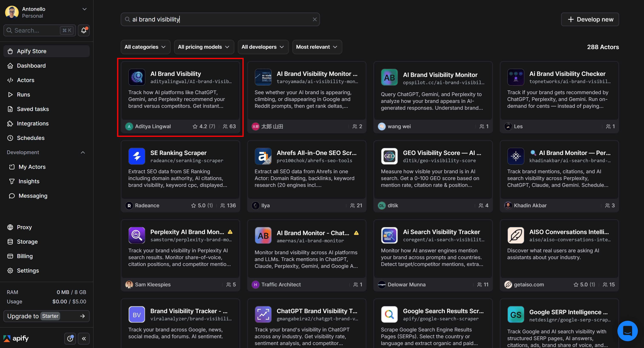Collapse sidebar with double-chevron icon
This screenshot has width=644, height=348.
[x=84, y=338]
